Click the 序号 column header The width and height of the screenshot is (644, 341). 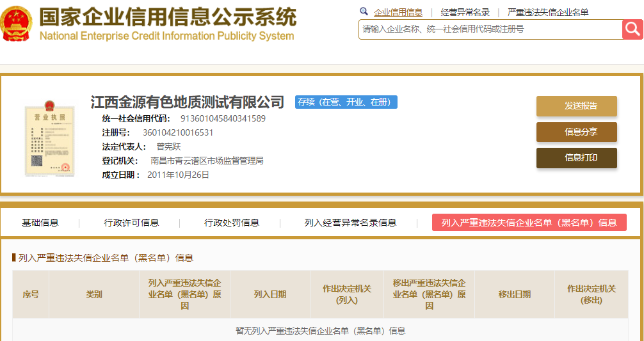tap(31, 295)
